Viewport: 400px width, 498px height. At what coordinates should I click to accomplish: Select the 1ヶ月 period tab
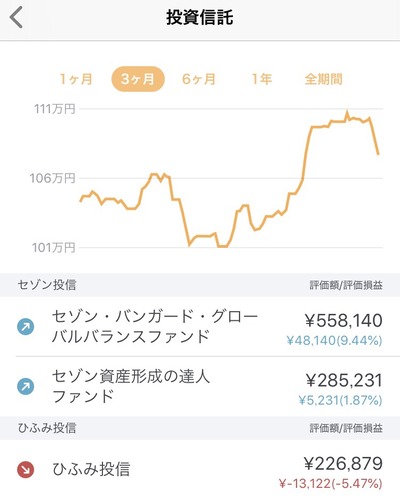[x=76, y=79]
